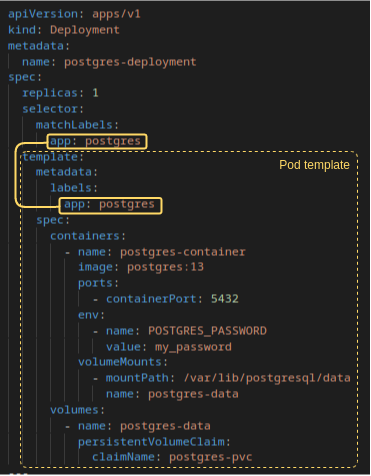Image resolution: width=371 pixels, height=476 pixels.
Task: Select the postgres-pvc claim value
Action: (x=211, y=457)
